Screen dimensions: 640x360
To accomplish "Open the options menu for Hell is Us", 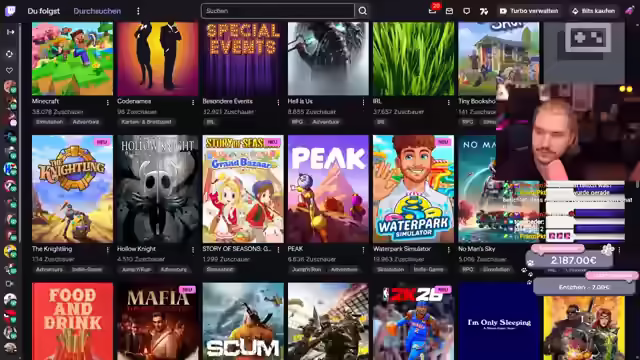I will click(x=363, y=102).
